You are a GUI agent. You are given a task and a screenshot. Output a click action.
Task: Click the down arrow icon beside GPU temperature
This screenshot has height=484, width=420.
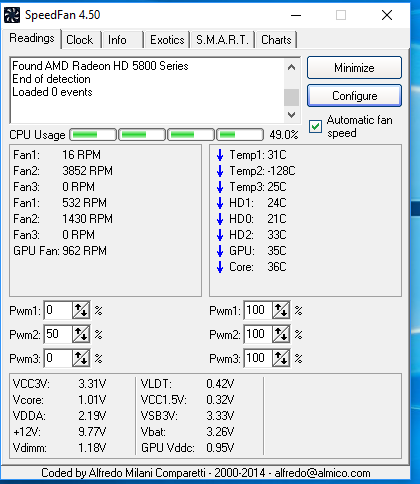(x=220, y=251)
